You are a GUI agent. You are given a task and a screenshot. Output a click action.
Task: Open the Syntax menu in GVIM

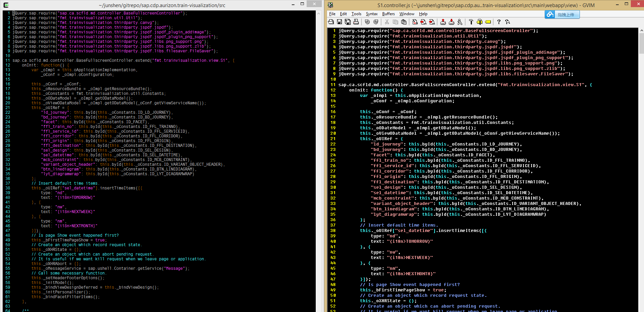(372, 14)
